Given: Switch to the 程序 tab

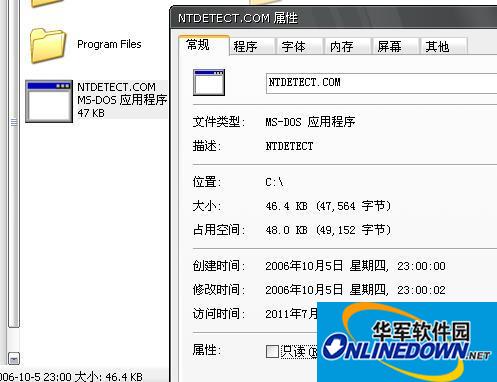Looking at the screenshot, I should [252, 46].
